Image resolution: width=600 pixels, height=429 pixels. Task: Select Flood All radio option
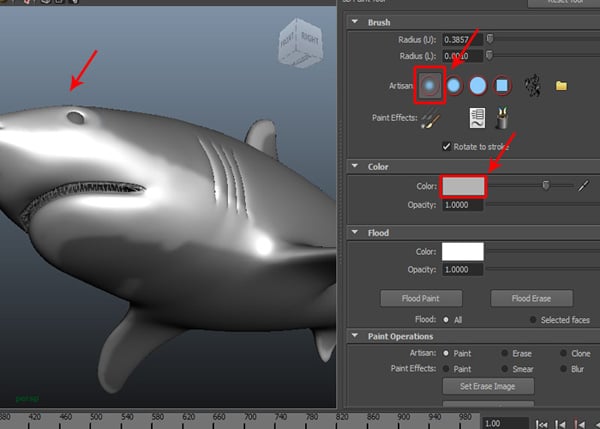(446, 320)
